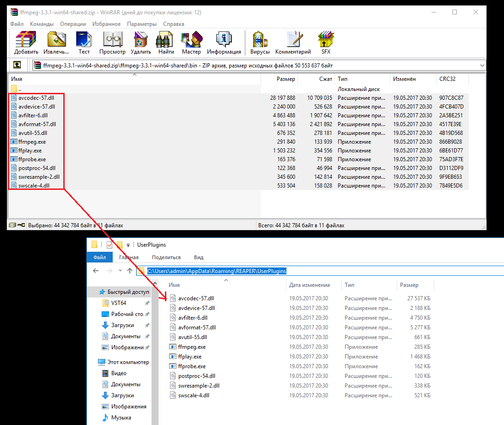Sort Explorer list by Размер column header

(415, 285)
